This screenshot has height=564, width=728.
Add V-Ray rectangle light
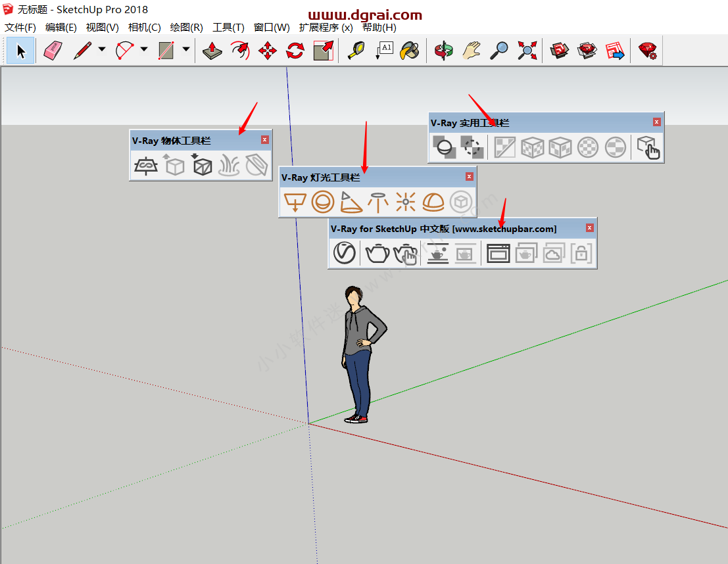pyautogui.click(x=295, y=202)
